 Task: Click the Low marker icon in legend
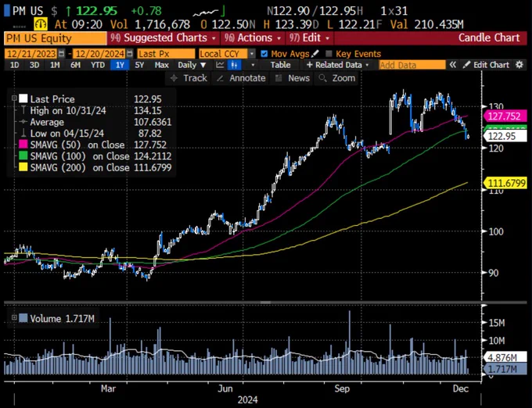[x=23, y=133]
